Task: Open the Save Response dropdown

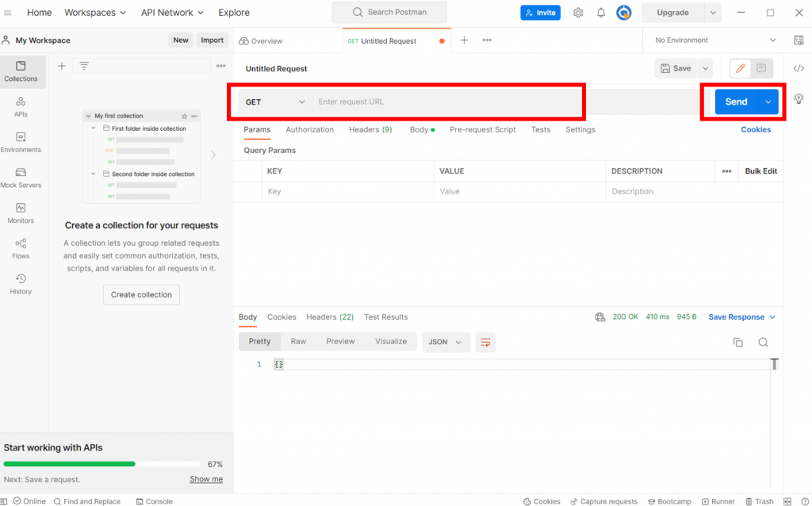Action: pos(741,317)
